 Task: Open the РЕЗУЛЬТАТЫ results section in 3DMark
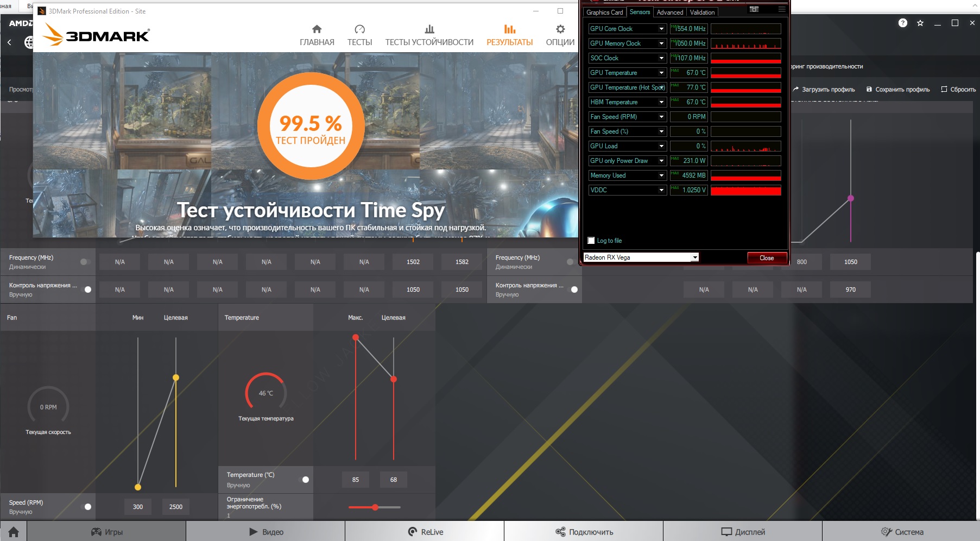[510, 35]
